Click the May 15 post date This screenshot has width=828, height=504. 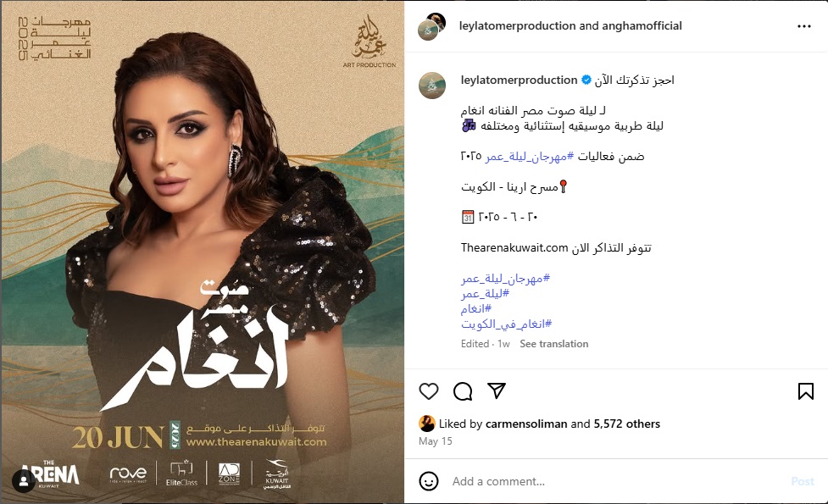(x=435, y=441)
